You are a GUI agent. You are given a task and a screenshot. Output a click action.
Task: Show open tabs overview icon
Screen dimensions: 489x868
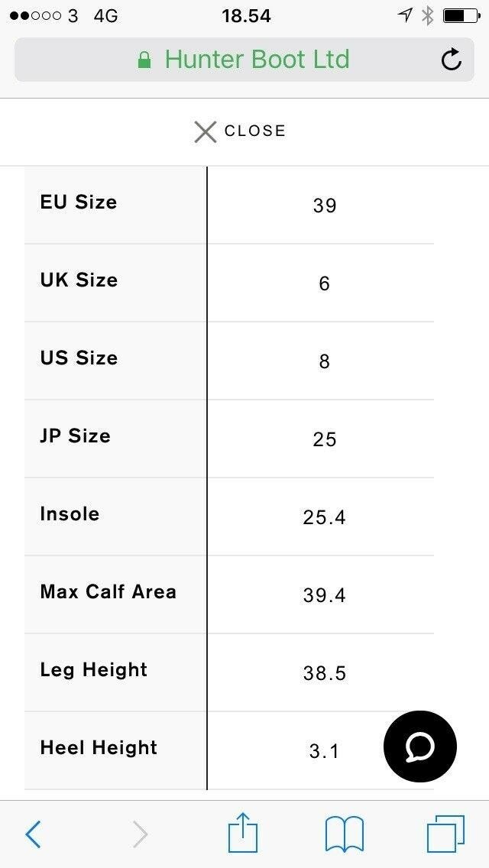[x=445, y=834]
